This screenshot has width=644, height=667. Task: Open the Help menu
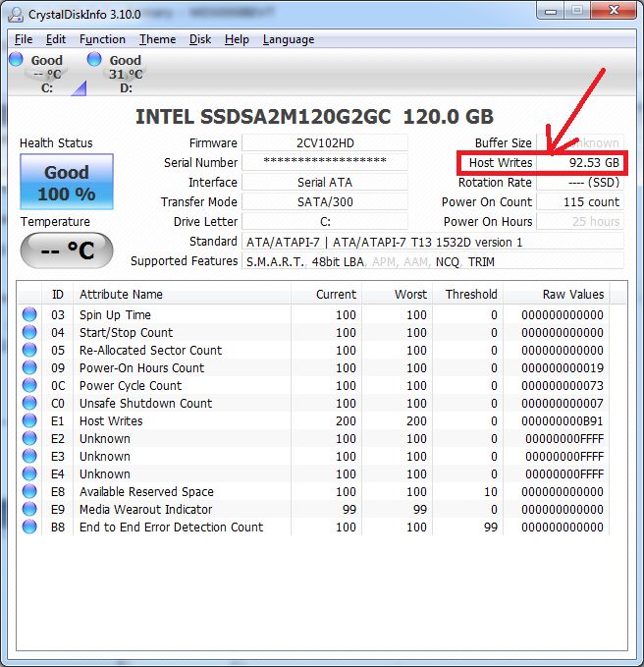click(237, 39)
